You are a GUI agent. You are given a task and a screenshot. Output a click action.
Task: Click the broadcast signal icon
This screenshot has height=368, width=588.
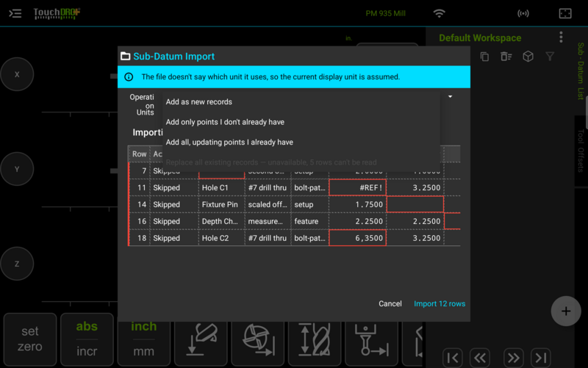[523, 13]
